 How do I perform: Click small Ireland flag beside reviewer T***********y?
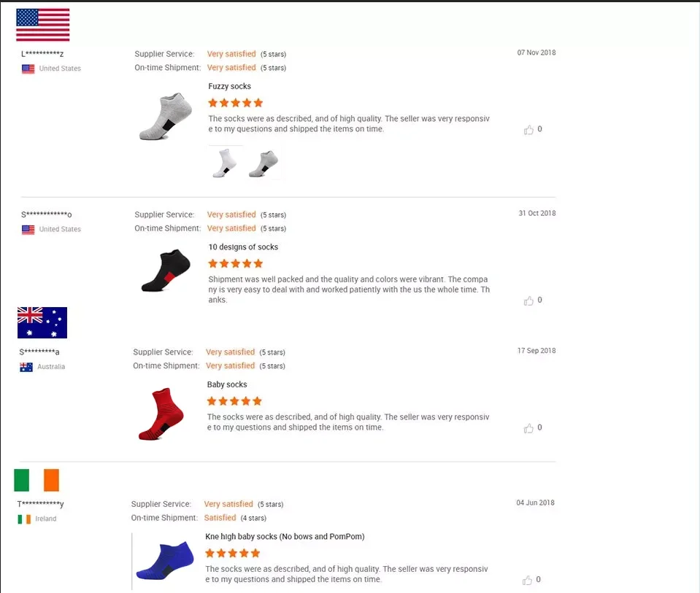click(25, 519)
